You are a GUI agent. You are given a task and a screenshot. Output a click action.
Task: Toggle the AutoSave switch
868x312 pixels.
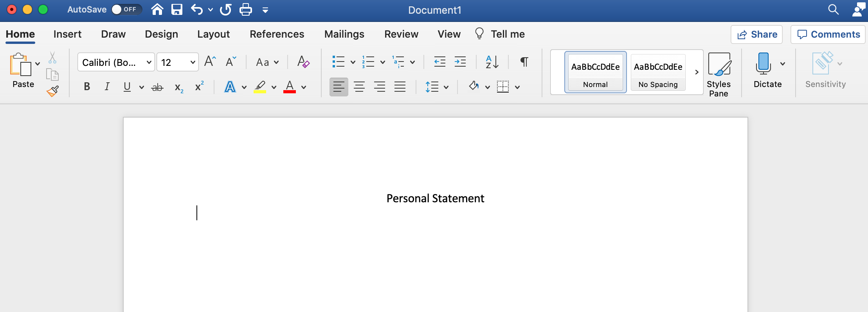(125, 9)
